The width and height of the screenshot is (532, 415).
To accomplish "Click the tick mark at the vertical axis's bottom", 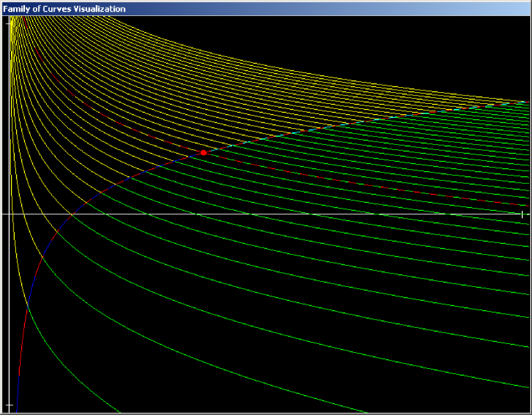I will pos(9,405).
